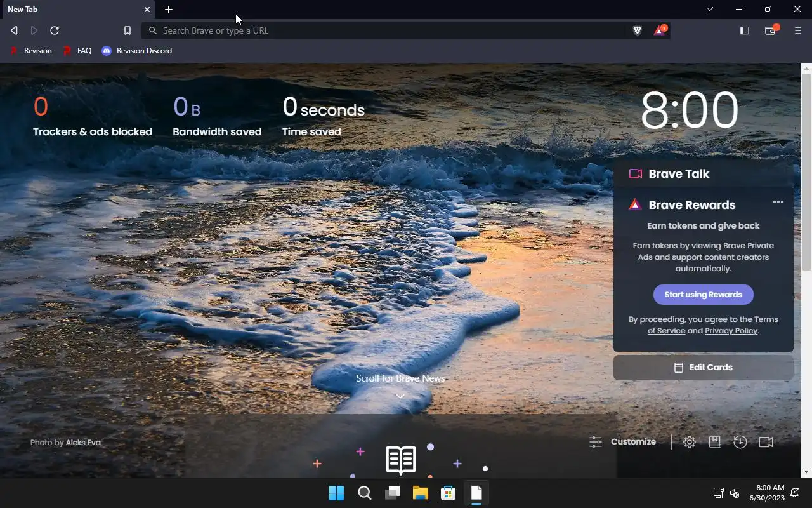Open a new tab with plus button
Viewport: 812px width, 508px height.
point(169,10)
